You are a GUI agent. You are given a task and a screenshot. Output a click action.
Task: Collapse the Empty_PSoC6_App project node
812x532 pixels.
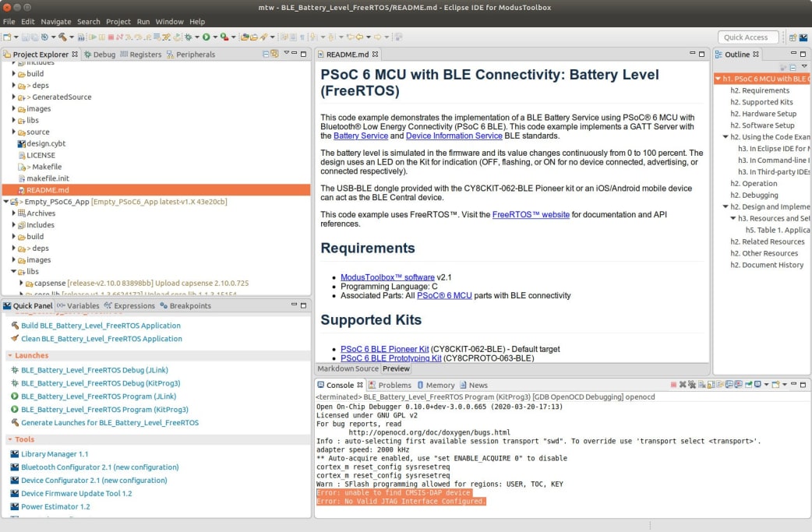(x=5, y=201)
